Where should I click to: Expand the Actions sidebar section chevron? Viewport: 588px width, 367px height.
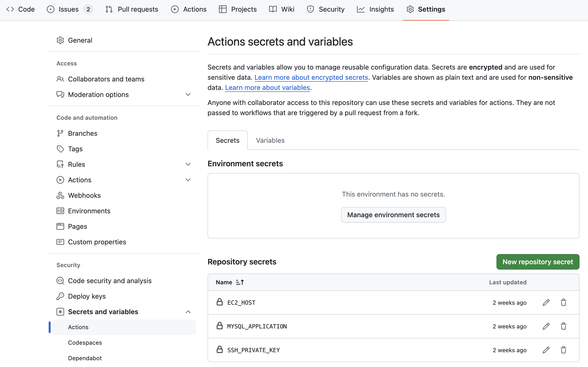188,180
